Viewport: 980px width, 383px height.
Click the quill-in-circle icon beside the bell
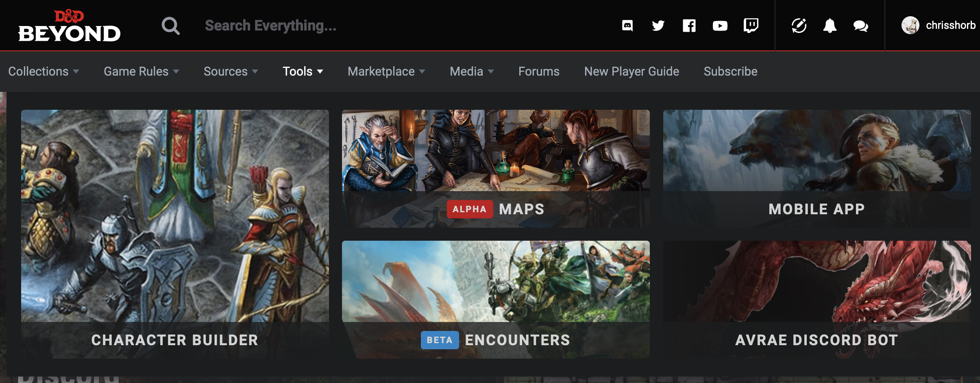(x=799, y=26)
